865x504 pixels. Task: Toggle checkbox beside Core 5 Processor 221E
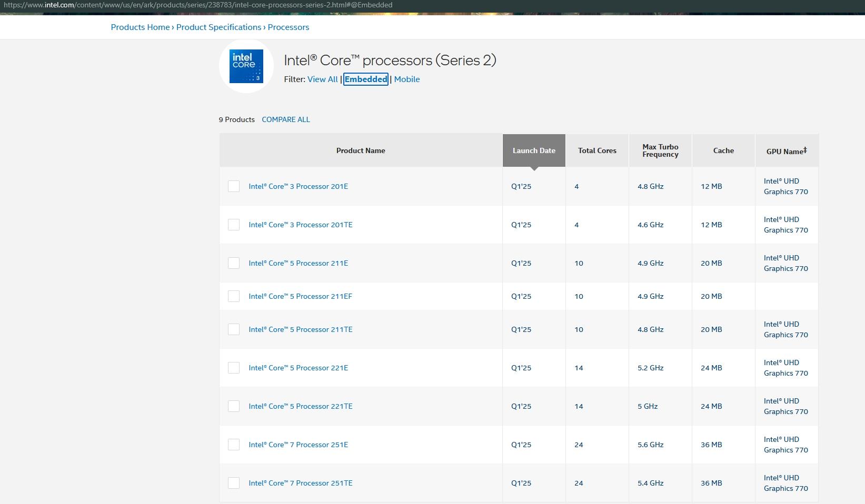(234, 368)
